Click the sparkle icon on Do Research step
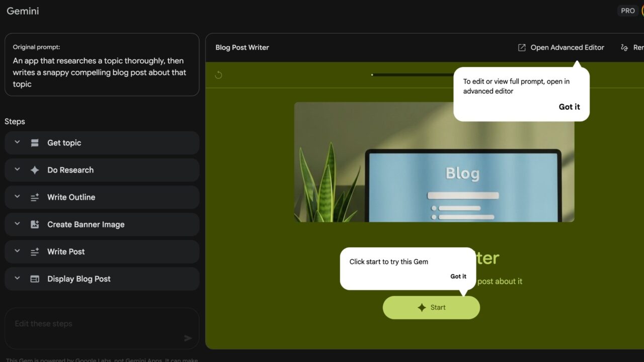This screenshot has width=644, height=362. [x=34, y=170]
